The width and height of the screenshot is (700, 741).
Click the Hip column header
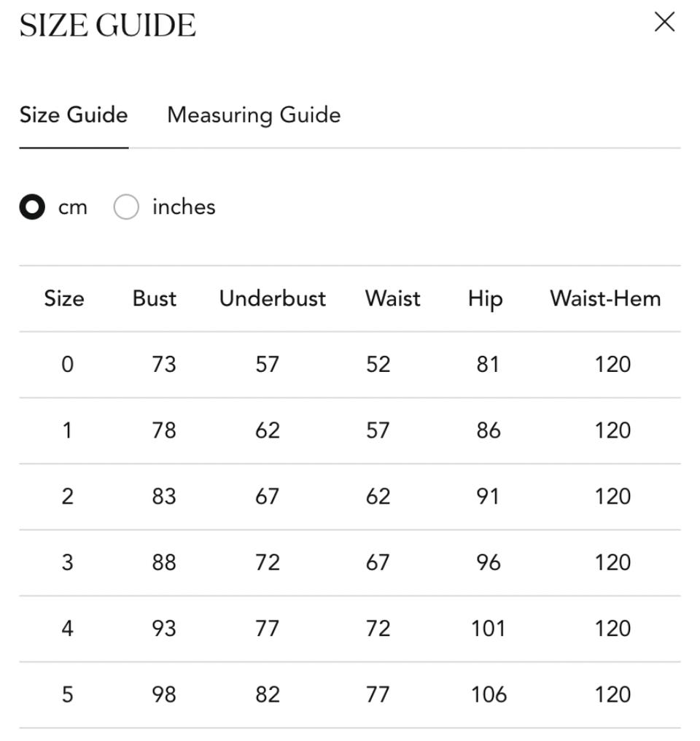point(486,300)
